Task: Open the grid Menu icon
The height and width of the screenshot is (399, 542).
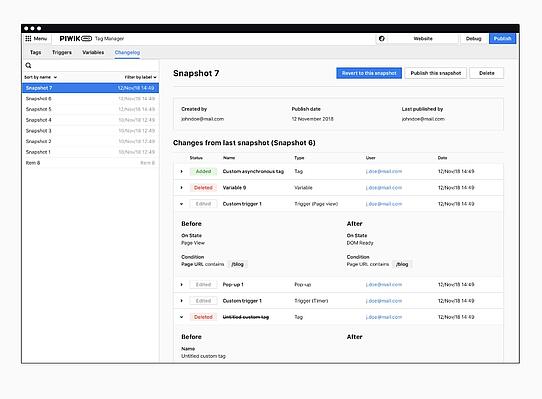Action: pyautogui.click(x=28, y=38)
